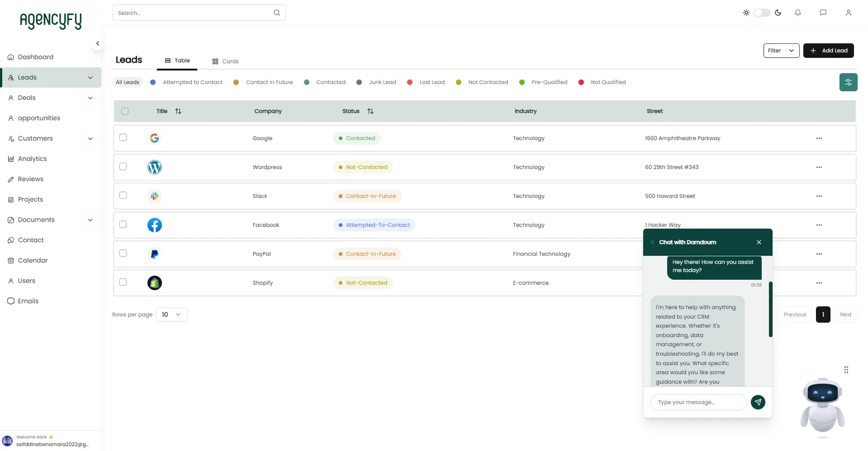Click the sun light-mode icon
Viewport: 868px width, 451px height.
pyautogui.click(x=746, y=12)
